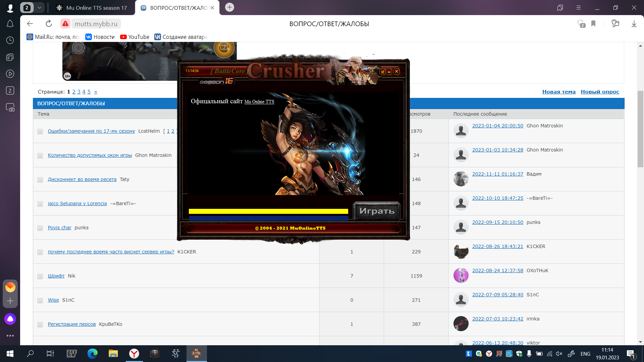Screen dimensions: 644x362
Task: Open orange ball app in sidebar
Action: [10, 287]
